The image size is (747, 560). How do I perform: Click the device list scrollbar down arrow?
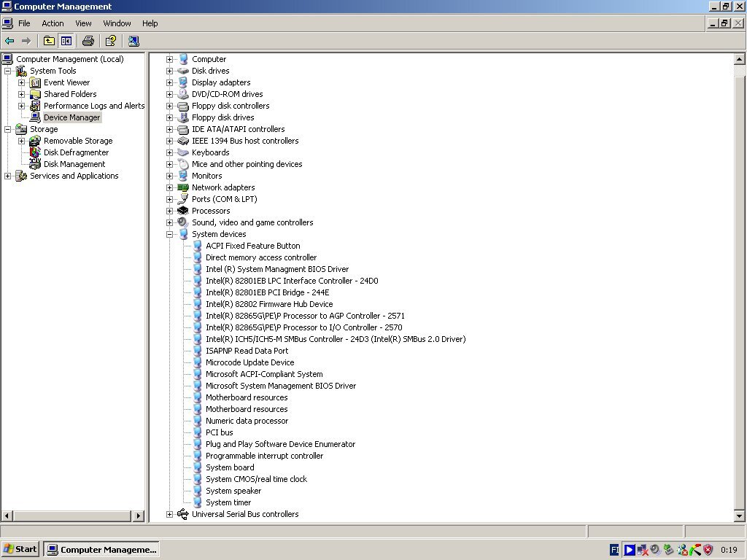(739, 516)
